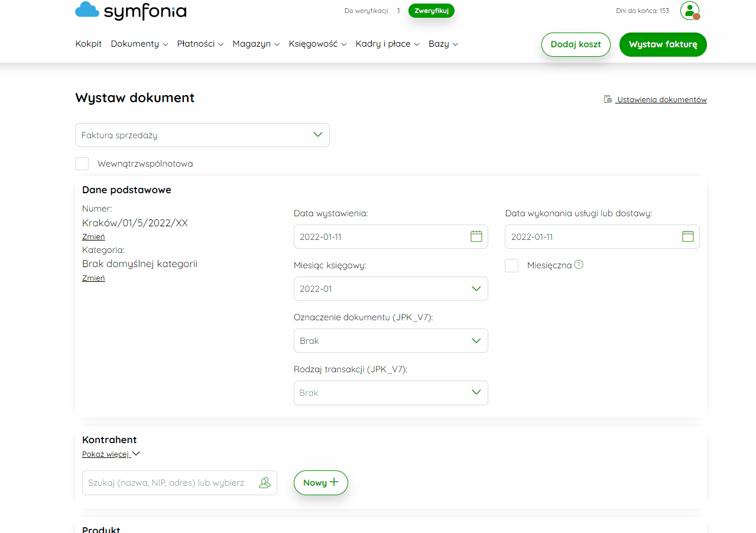Open the Oznaczenie dokumentu (JPK_V7) dropdown
Image resolution: width=756 pixels, height=533 pixels.
(x=391, y=340)
